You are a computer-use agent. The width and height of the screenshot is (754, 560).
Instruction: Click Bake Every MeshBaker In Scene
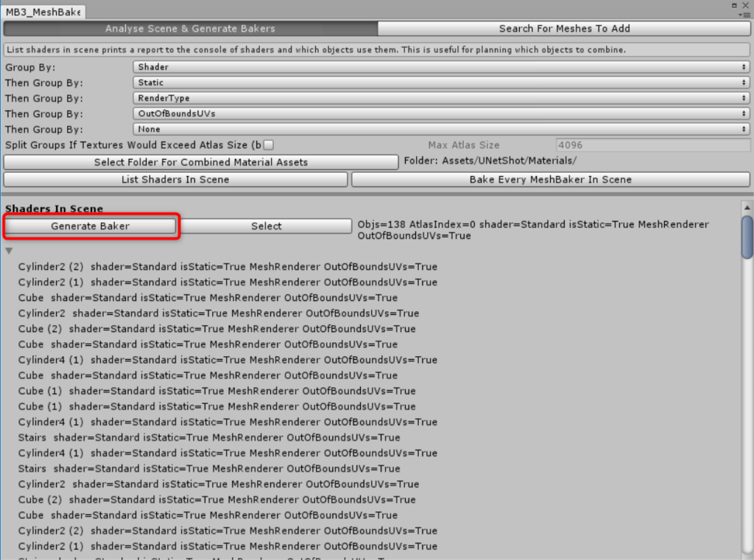[551, 180]
